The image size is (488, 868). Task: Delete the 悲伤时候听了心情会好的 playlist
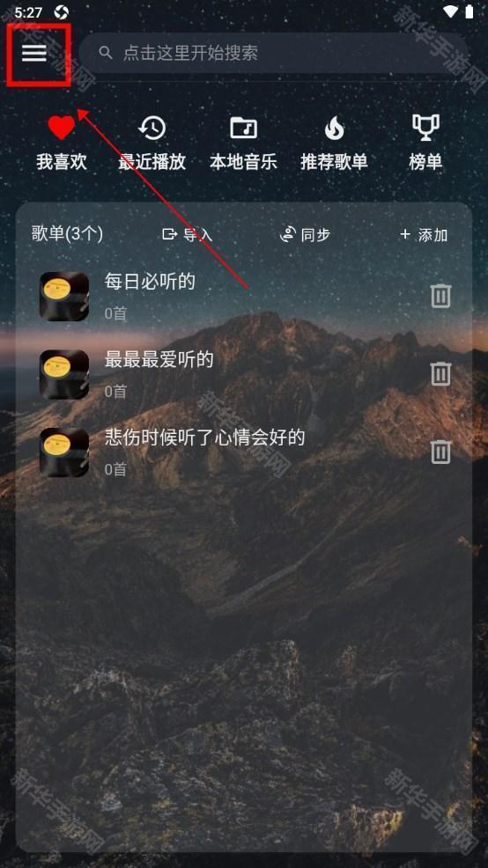click(441, 452)
